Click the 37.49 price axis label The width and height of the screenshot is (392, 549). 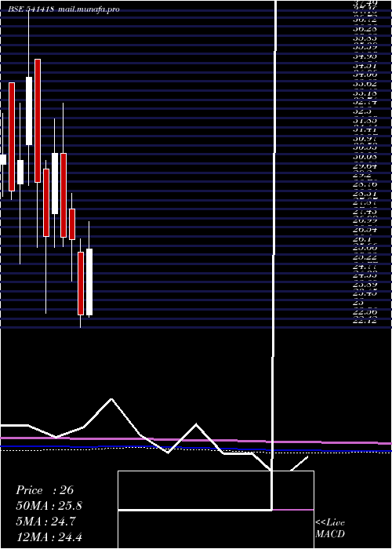pyautogui.click(x=365, y=3)
